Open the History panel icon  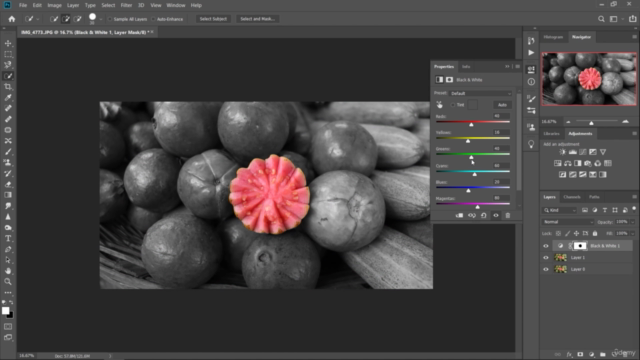coord(531,41)
